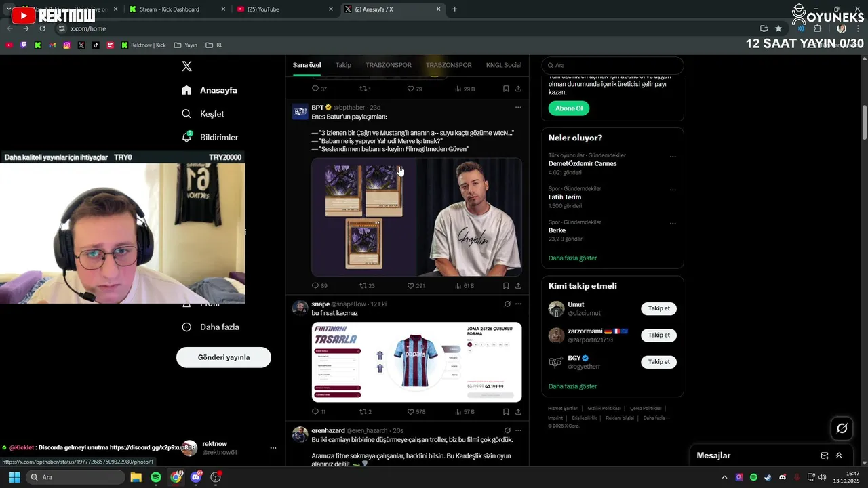The height and width of the screenshot is (488, 868).
Task: Follow Umut with Takip et
Action: tap(658, 308)
